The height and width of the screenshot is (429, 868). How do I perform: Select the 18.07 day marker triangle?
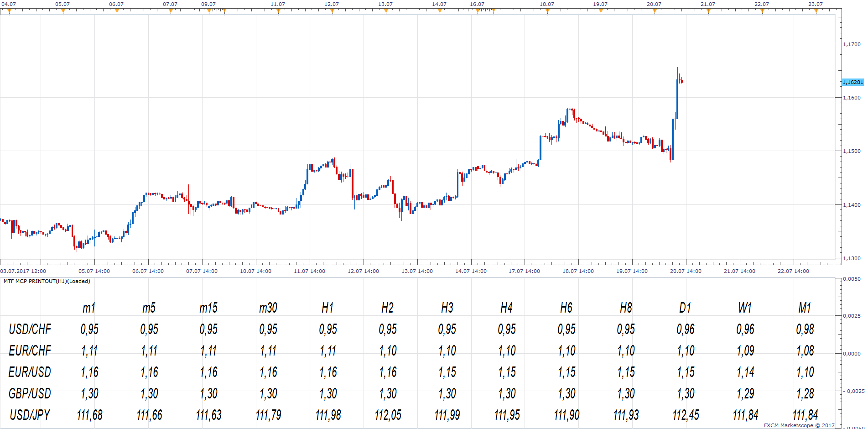point(547,11)
